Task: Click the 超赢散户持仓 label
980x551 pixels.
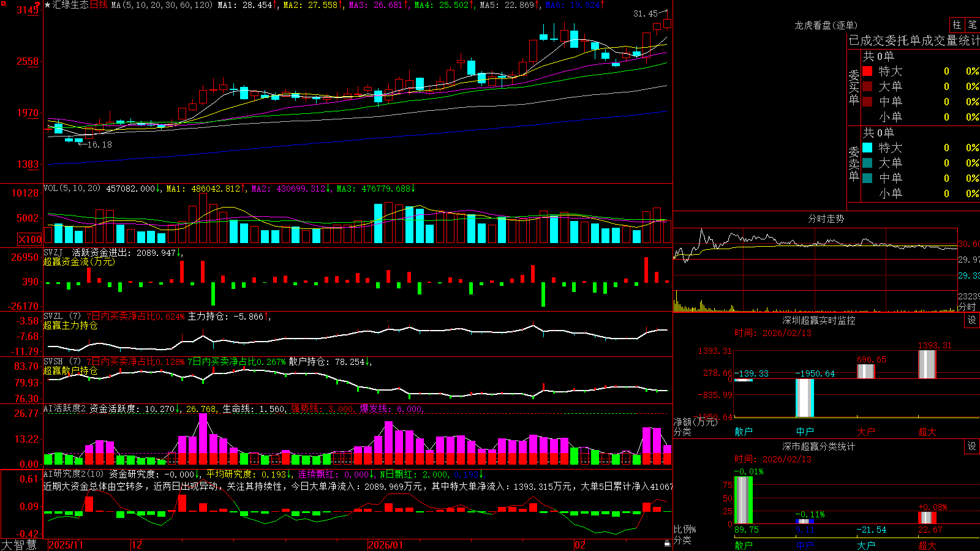Action: click(x=70, y=370)
